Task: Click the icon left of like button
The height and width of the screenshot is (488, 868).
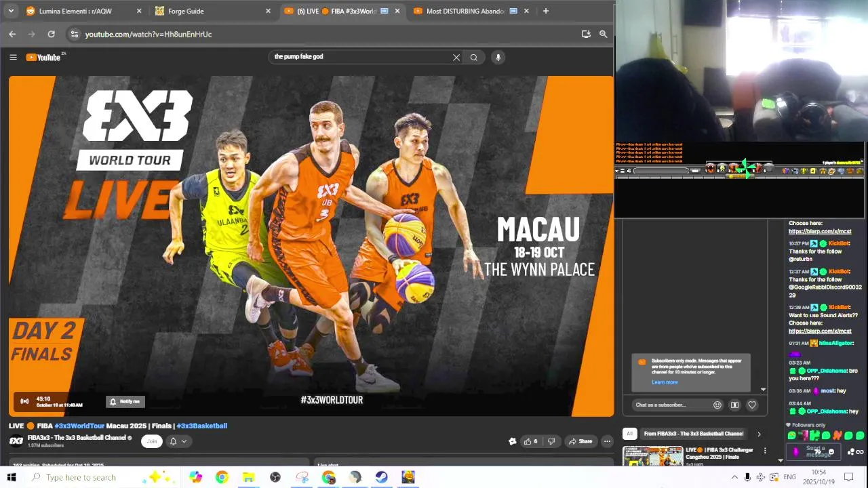Action: point(512,441)
